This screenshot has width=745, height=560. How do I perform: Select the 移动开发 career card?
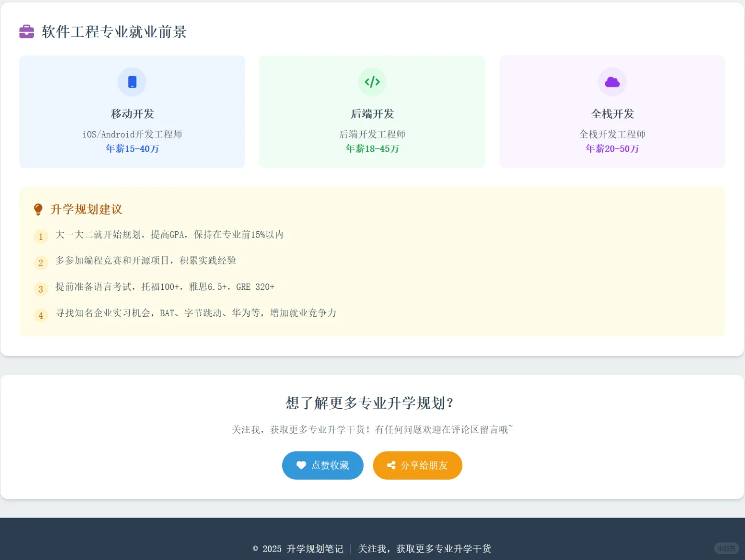point(132,111)
